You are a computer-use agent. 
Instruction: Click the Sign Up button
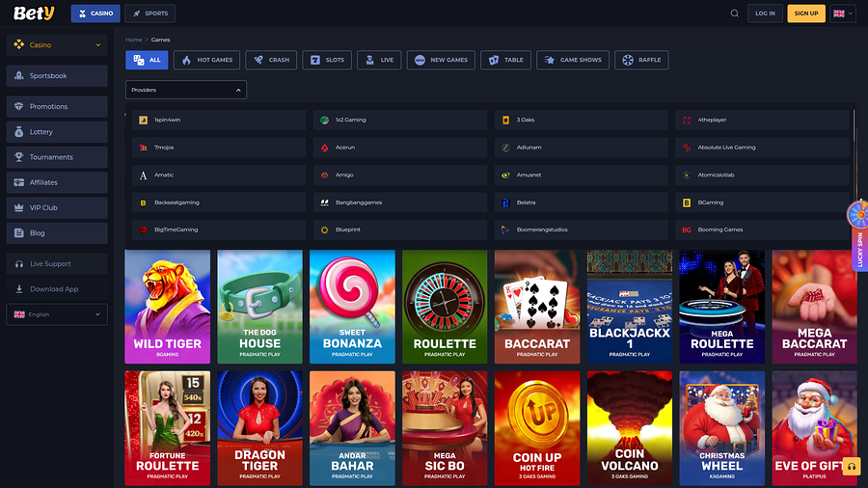pos(806,14)
